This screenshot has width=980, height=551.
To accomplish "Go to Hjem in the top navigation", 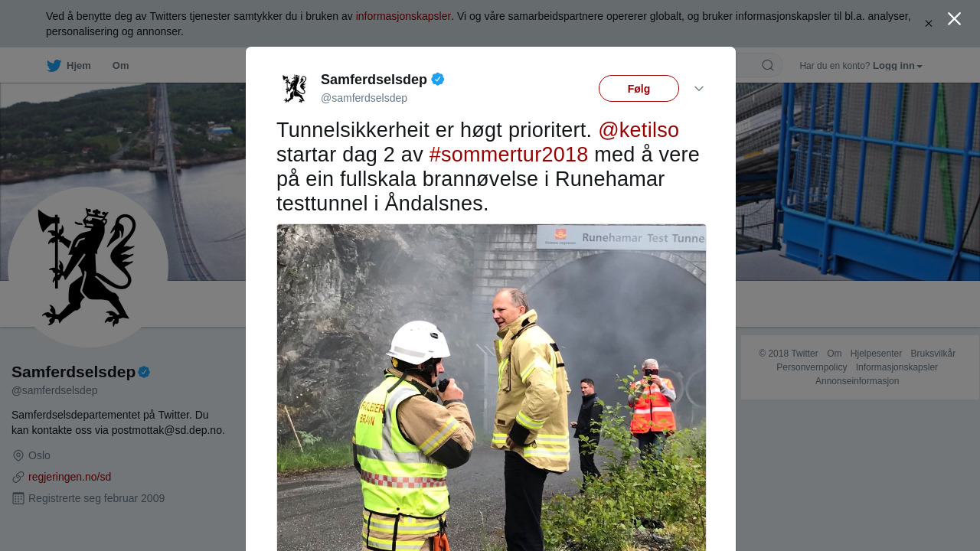I will pyautogui.click(x=79, y=66).
